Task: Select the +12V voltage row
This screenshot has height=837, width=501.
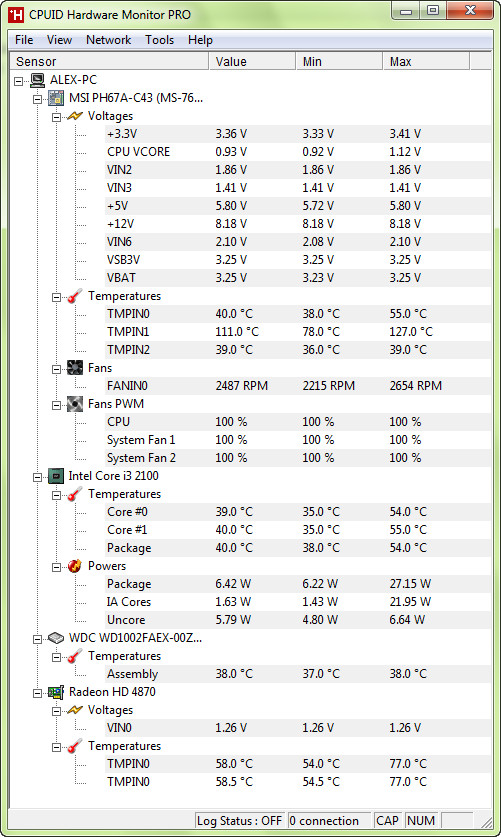Action: tap(298, 224)
